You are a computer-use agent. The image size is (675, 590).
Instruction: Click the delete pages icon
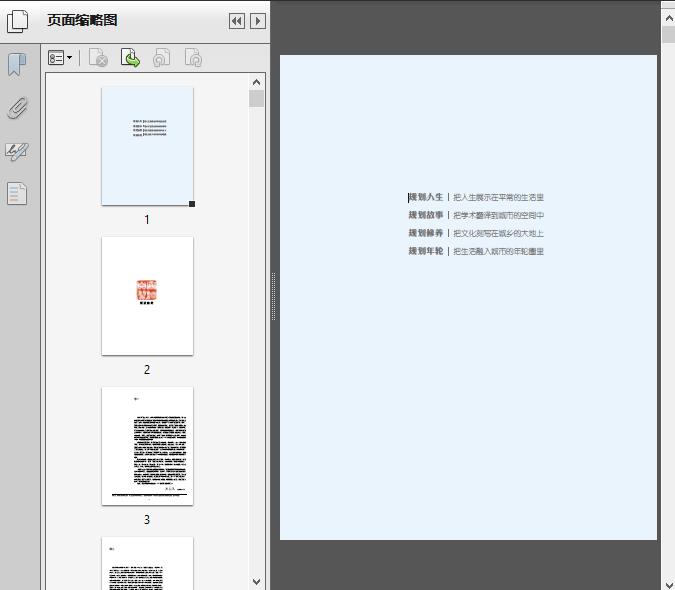coord(98,58)
